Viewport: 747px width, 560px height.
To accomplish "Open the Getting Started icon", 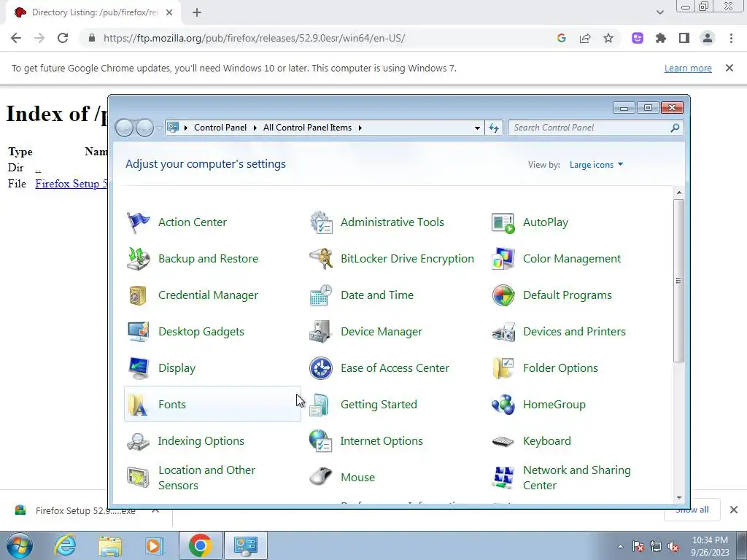I will pyautogui.click(x=320, y=405).
